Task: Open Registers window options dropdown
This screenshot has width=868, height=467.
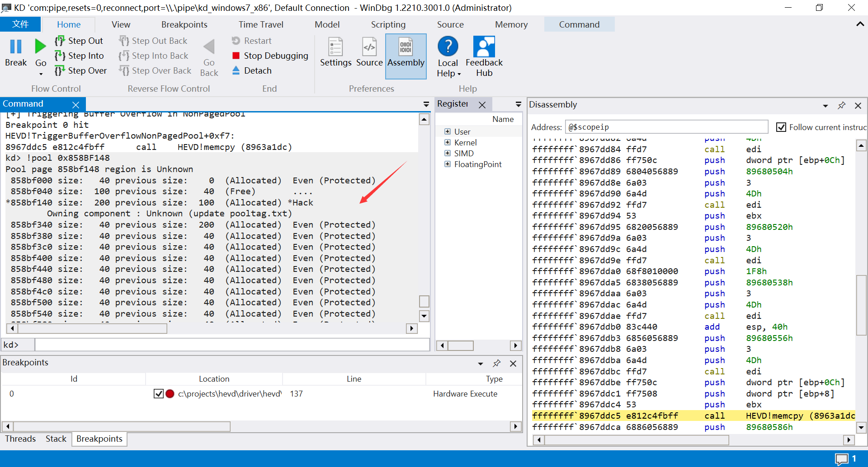Action: pos(518,104)
